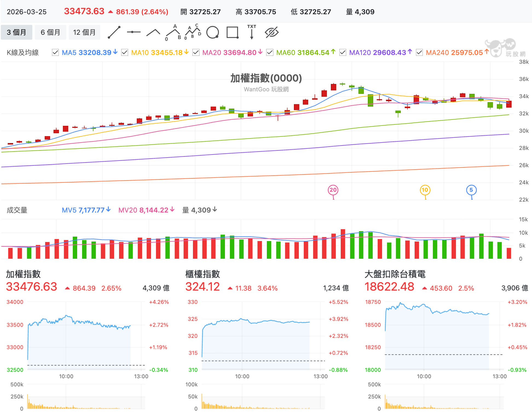Select the 0-A-B three-point wave tool

(173, 33)
